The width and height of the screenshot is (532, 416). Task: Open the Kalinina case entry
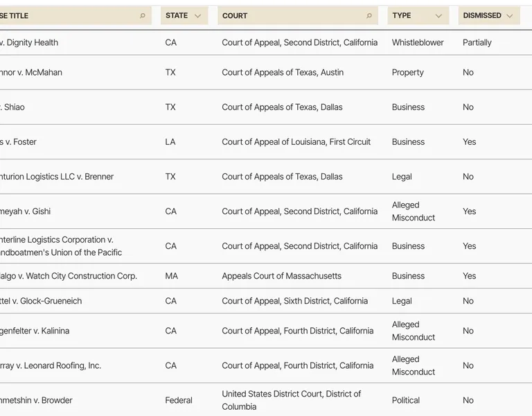point(35,331)
